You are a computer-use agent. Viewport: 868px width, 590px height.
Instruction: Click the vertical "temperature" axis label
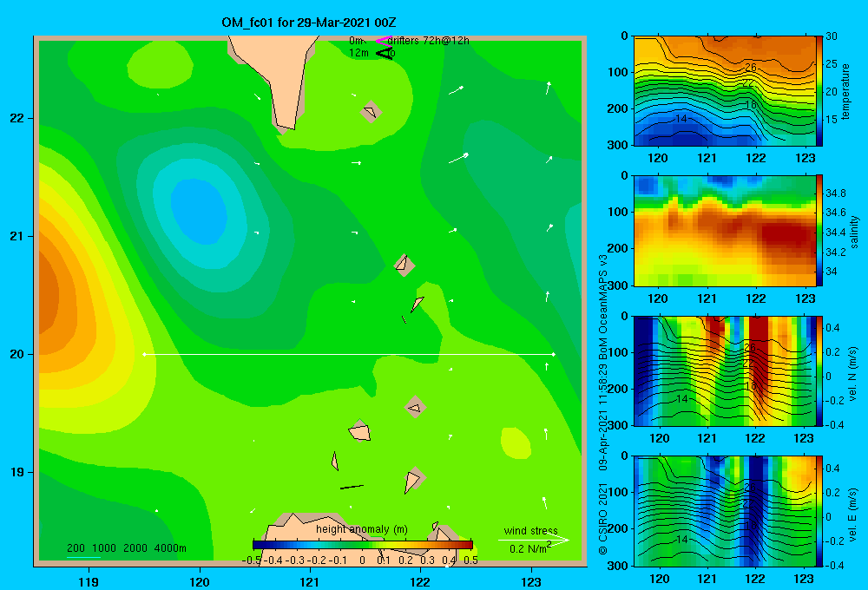pyautogui.click(x=845, y=91)
